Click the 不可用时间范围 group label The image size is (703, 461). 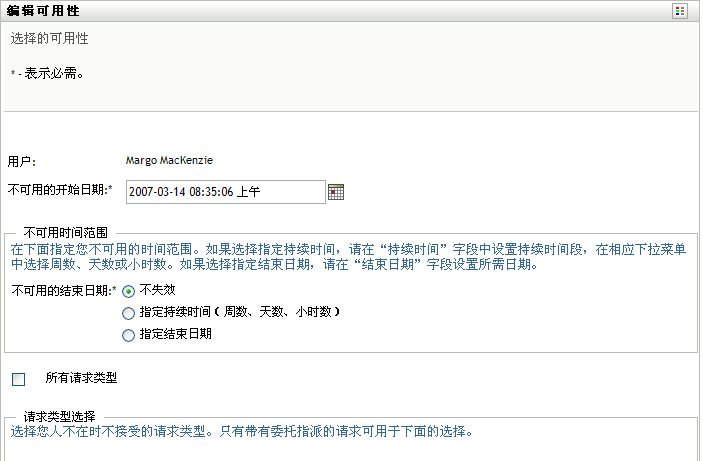pyautogui.click(x=65, y=233)
